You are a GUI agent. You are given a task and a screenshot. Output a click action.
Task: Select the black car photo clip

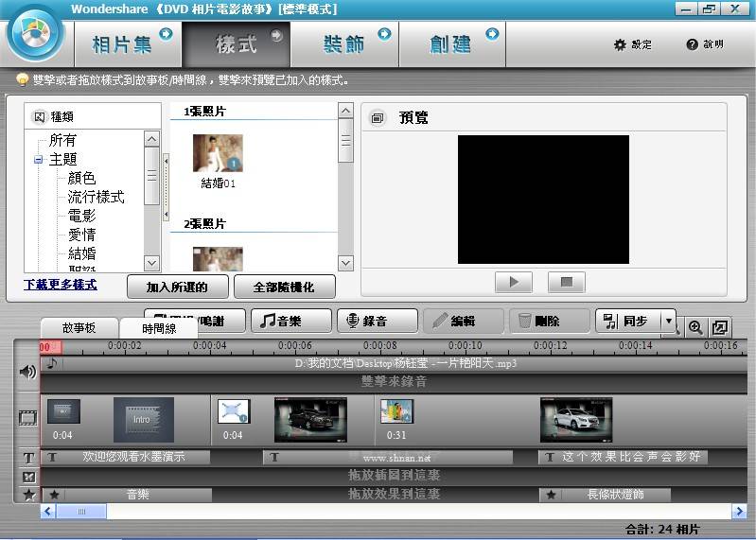pyautogui.click(x=310, y=420)
